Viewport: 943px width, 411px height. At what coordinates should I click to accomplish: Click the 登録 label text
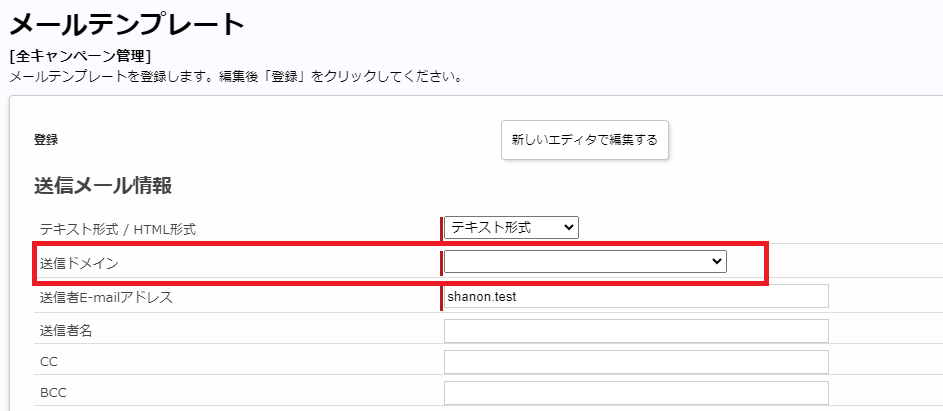click(46, 140)
